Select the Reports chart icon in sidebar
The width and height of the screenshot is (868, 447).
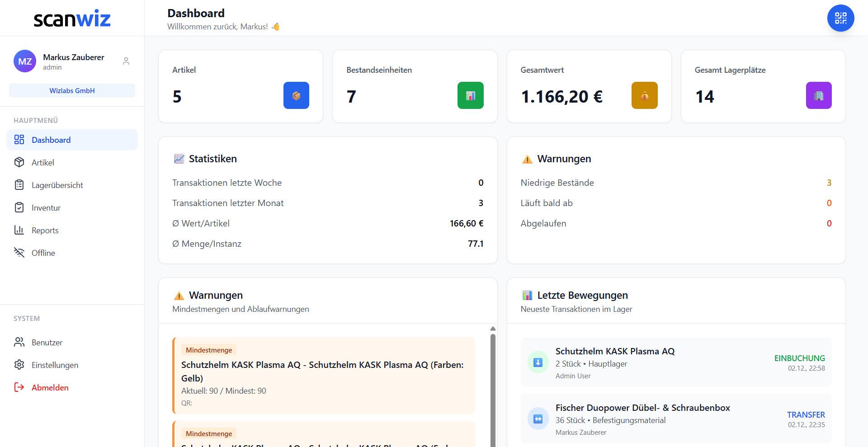[19, 230]
